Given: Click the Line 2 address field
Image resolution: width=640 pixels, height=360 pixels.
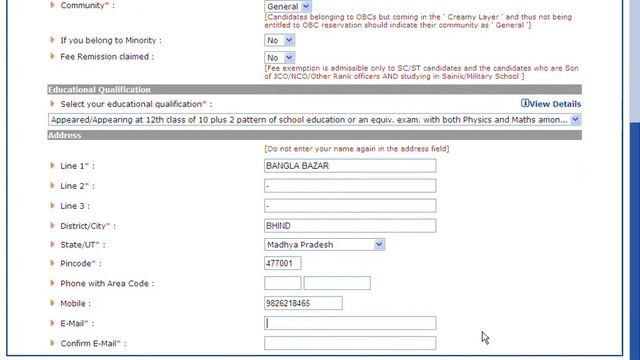Looking at the screenshot, I should tap(350, 186).
